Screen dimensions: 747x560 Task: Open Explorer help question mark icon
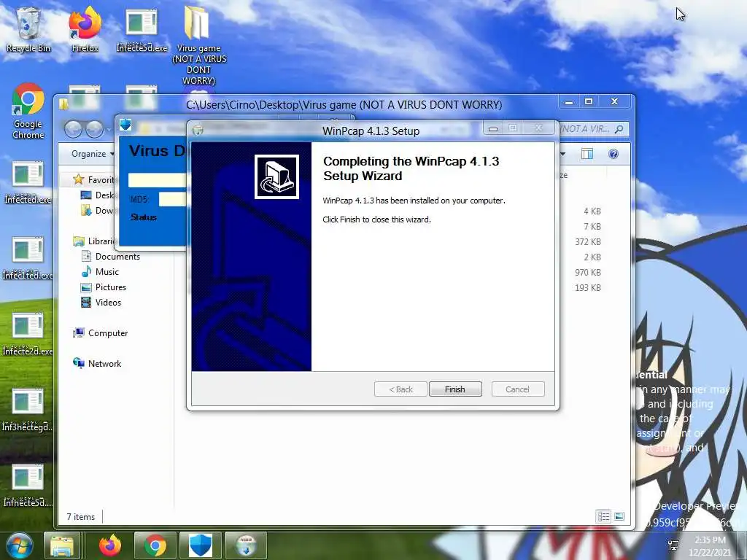614,154
